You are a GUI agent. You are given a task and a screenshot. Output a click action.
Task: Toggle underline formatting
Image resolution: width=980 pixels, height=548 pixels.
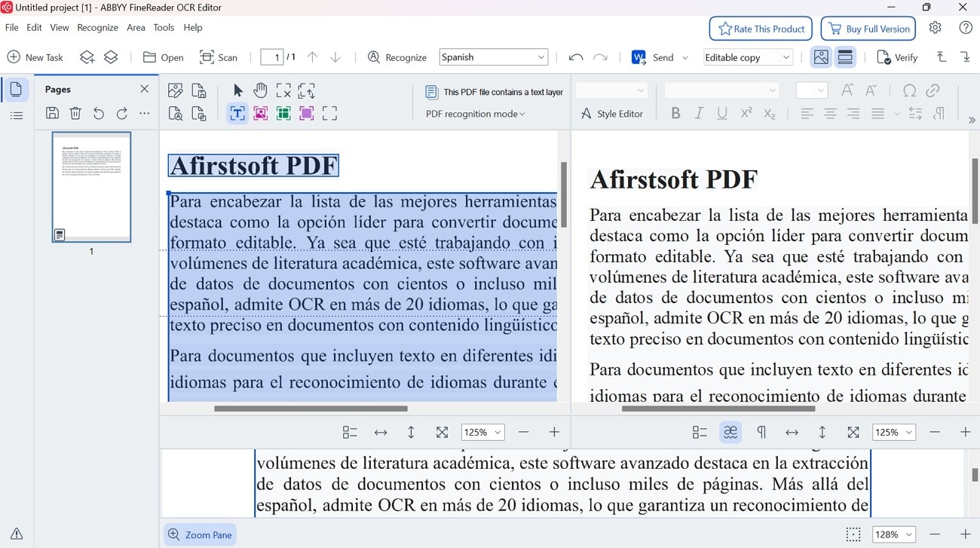click(x=722, y=114)
